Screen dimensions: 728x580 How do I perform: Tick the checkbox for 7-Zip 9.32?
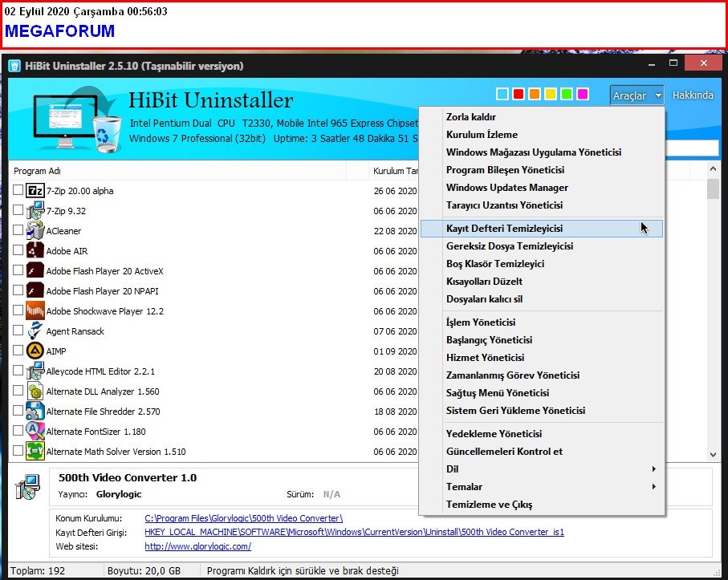click(18, 209)
